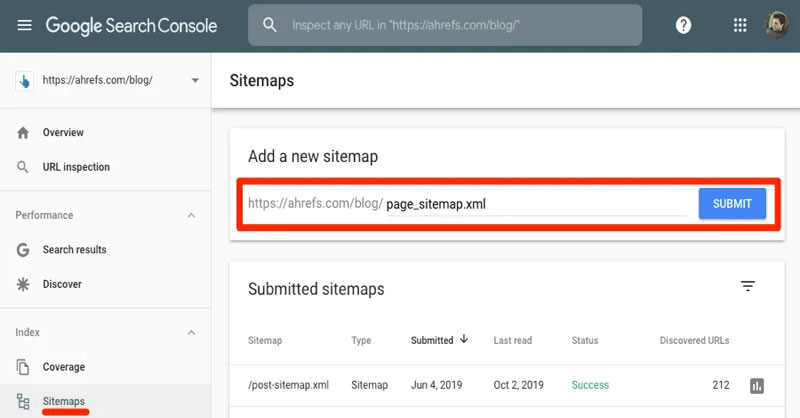The image size is (800, 418).
Task: Click the Submitted sort arrow icon
Action: pyautogui.click(x=464, y=339)
